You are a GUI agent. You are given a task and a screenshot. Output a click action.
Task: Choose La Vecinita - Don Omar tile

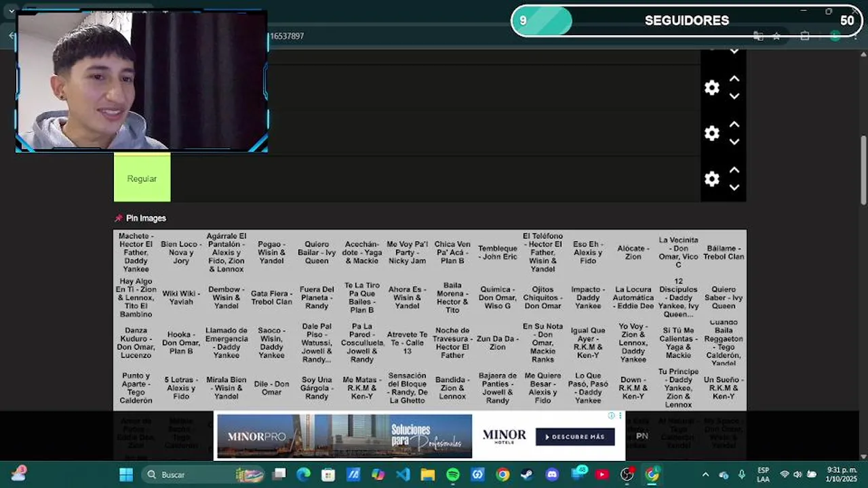(678, 252)
